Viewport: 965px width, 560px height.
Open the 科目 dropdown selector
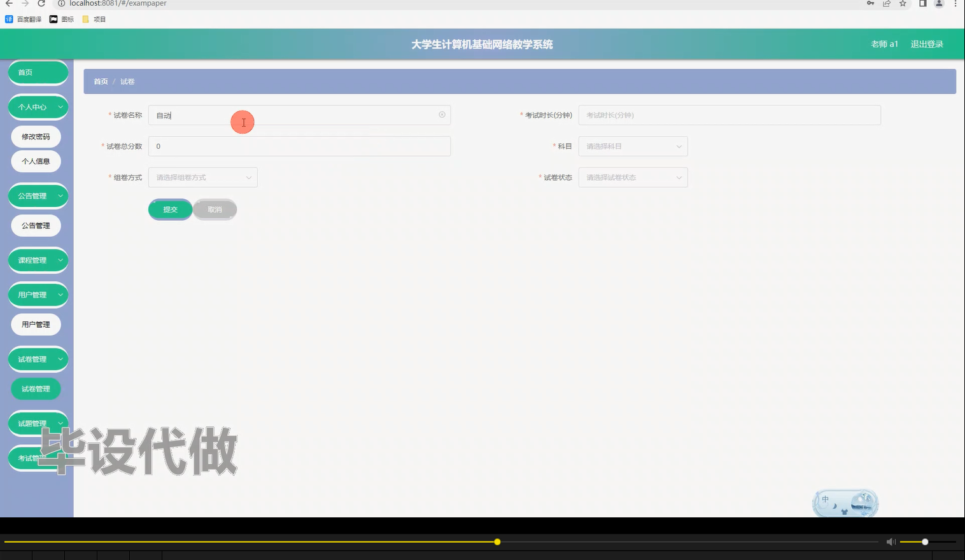(632, 146)
